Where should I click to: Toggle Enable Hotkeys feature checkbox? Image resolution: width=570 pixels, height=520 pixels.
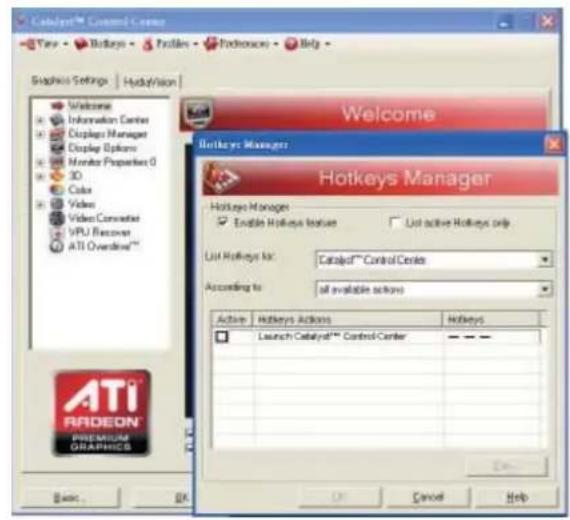(x=222, y=221)
